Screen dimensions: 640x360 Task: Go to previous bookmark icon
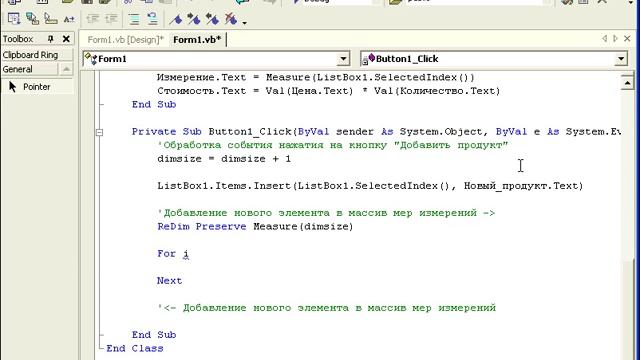pyautogui.click(x=212, y=19)
